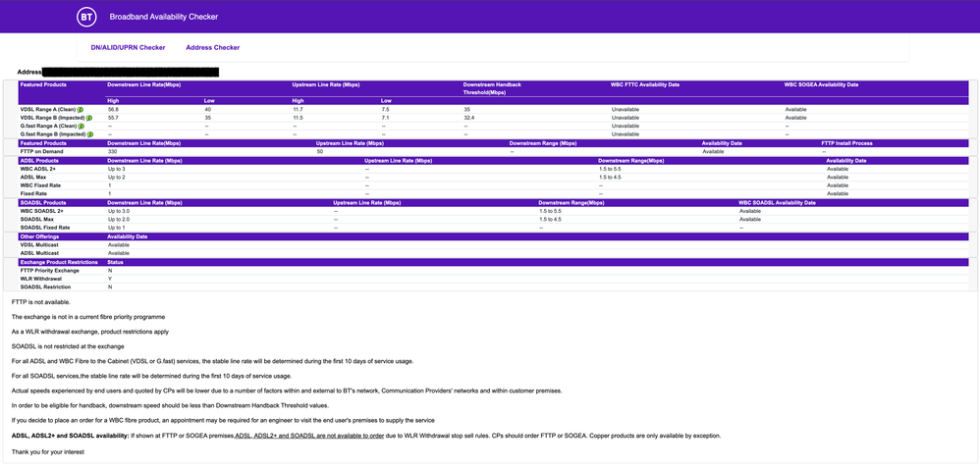
Task: Click the Up to 1 downstream value
Action: click(x=117, y=228)
